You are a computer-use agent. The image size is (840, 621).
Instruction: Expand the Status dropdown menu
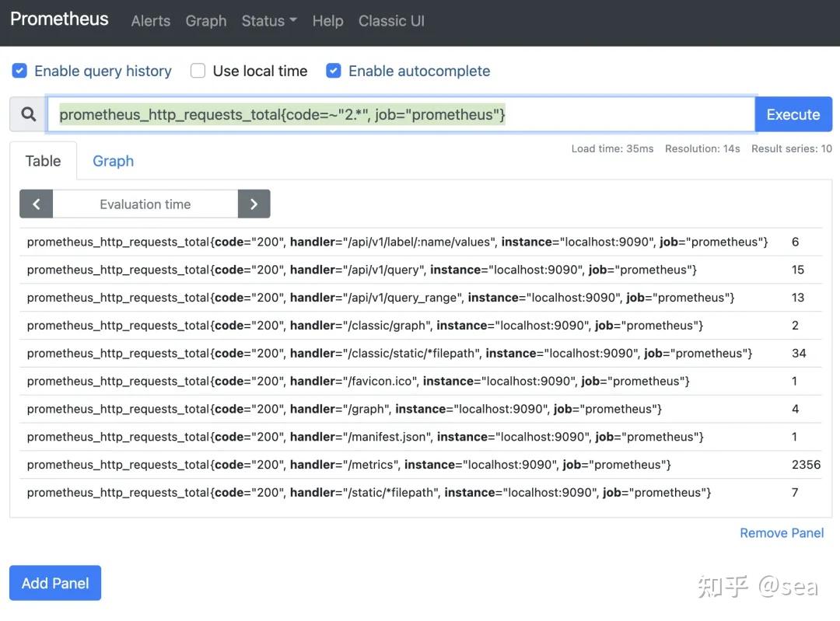269,21
